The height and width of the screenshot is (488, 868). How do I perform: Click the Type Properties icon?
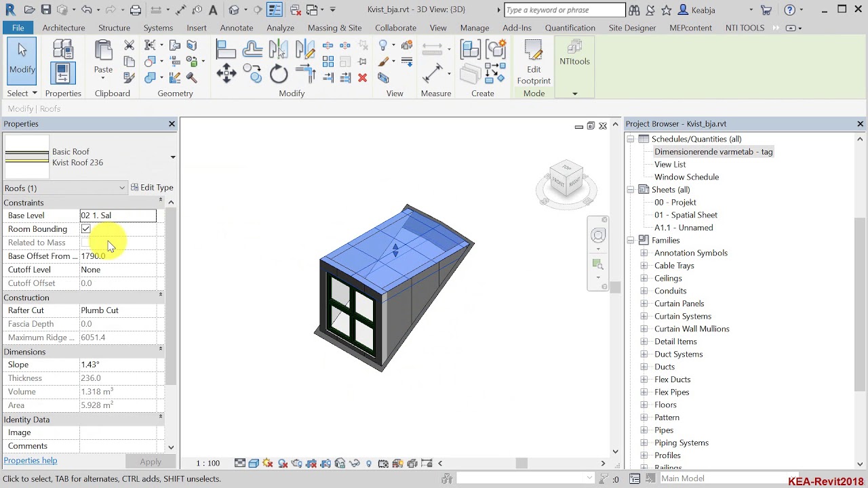[x=63, y=49]
